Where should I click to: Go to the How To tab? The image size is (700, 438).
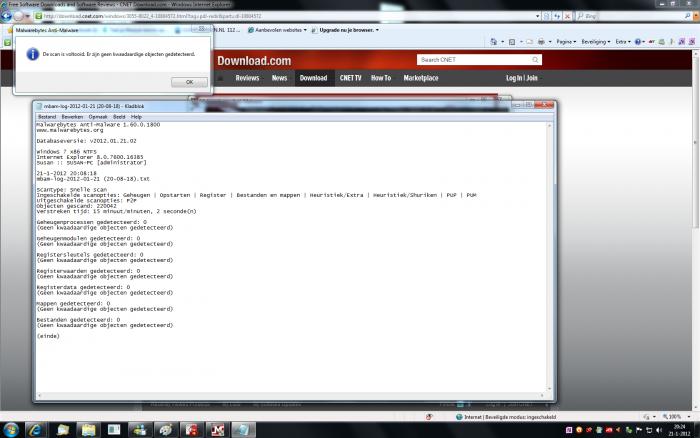pos(381,78)
